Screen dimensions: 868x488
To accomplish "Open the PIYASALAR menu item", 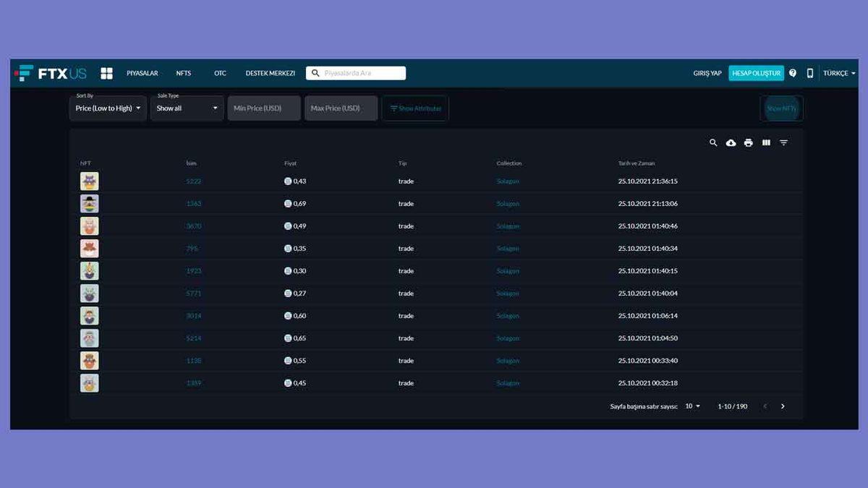I will tap(142, 73).
